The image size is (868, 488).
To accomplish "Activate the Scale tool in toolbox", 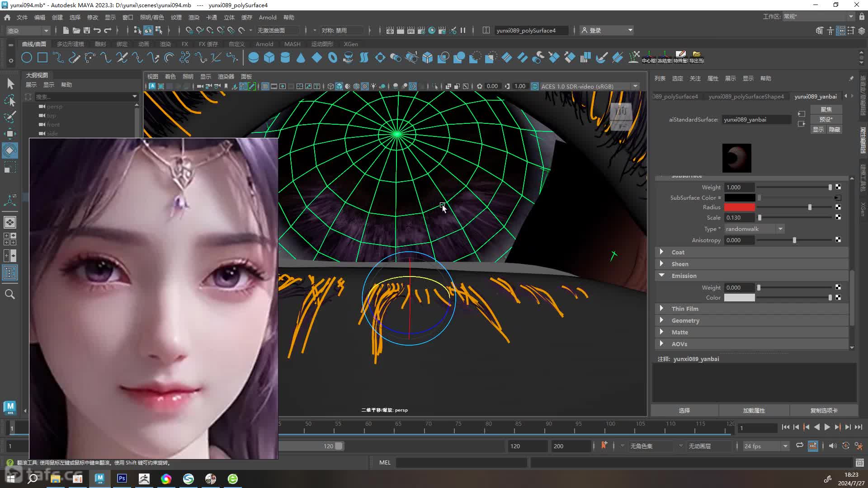I will (x=10, y=167).
